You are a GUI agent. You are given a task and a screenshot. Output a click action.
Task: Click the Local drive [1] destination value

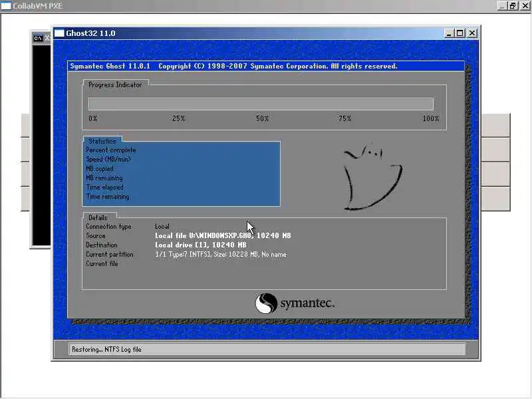[201, 245]
